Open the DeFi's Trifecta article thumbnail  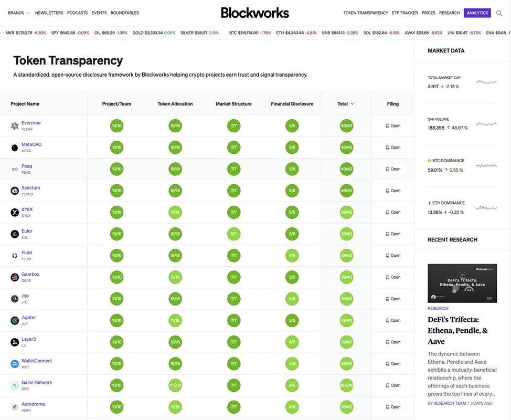tap(462, 283)
